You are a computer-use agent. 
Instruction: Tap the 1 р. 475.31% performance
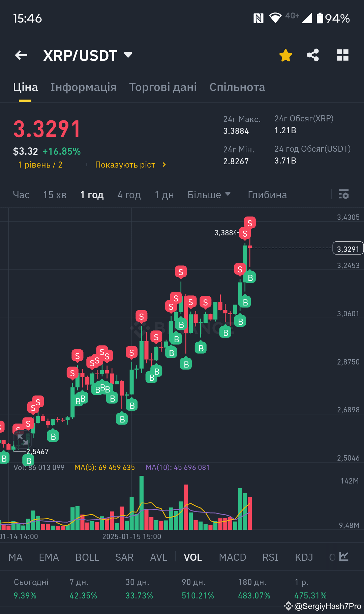tap(310, 589)
